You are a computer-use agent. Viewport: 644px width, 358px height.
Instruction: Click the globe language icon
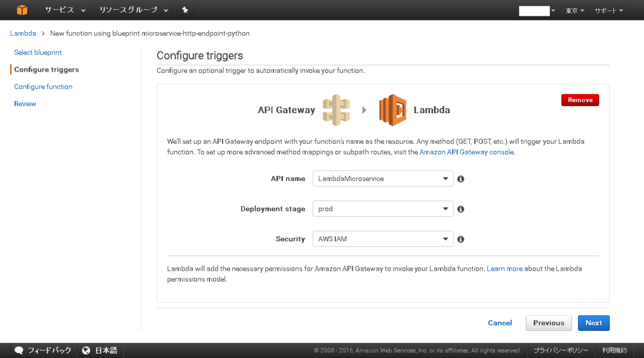pos(86,350)
